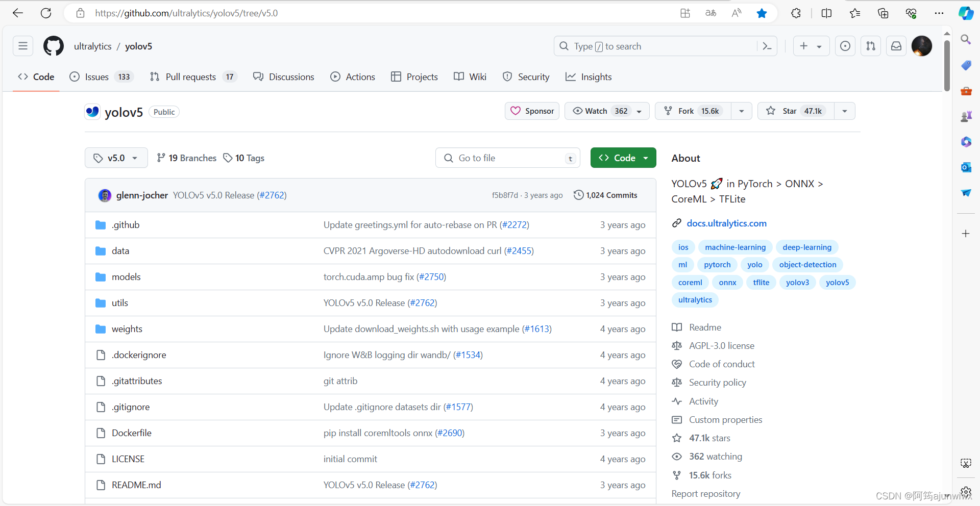This screenshot has width=980, height=506.
Task: Fork the yolov5 repository
Action: click(x=693, y=111)
